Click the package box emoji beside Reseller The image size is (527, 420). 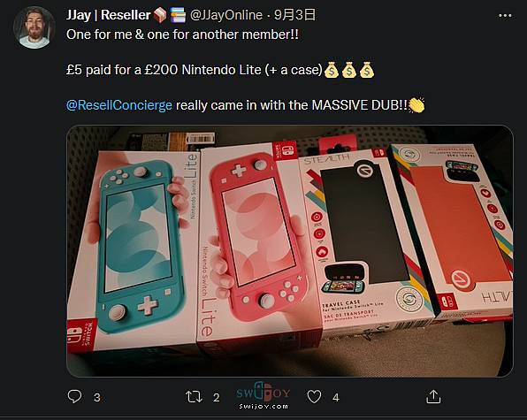pos(160,15)
